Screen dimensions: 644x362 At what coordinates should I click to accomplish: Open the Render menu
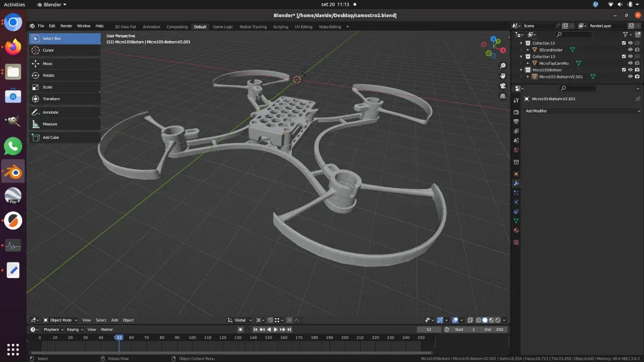pyautogui.click(x=66, y=26)
